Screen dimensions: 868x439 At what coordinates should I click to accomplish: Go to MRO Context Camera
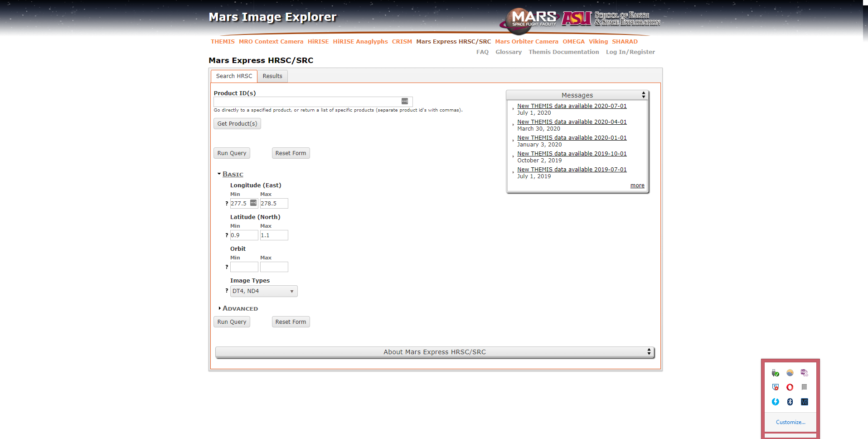tap(271, 42)
